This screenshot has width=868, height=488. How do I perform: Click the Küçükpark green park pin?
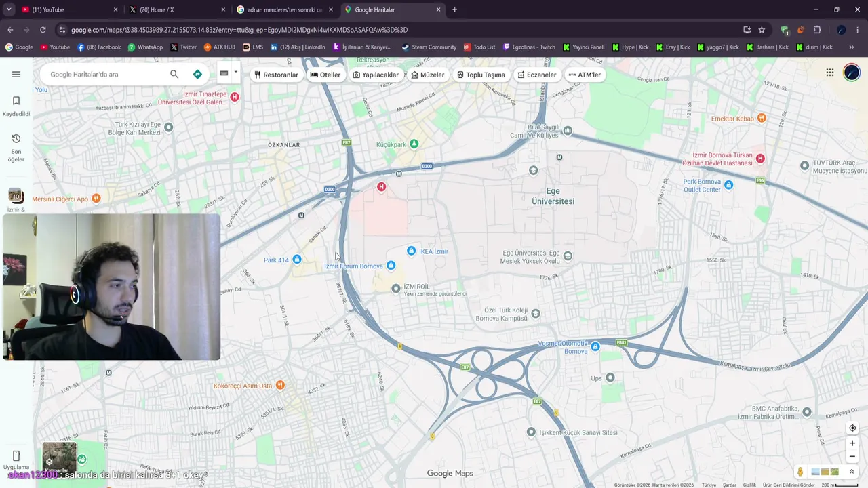[414, 144]
